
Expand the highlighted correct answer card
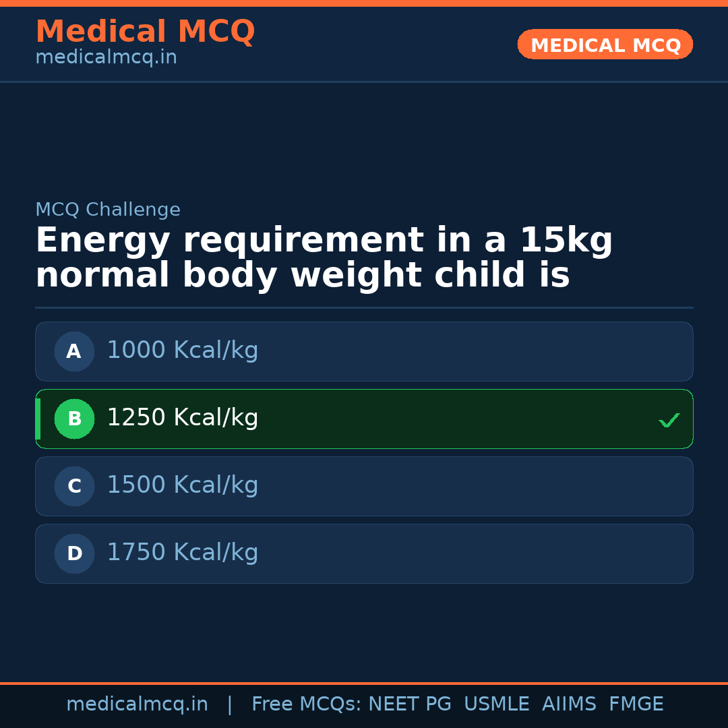[364, 419]
